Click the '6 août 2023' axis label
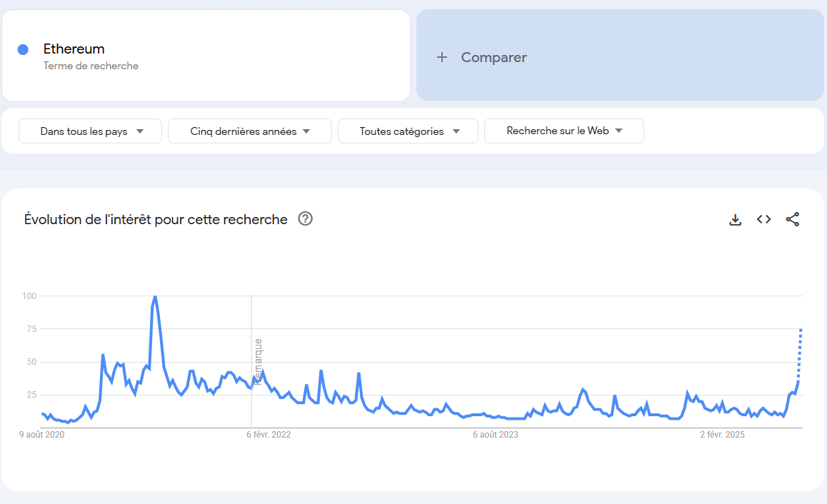Image resolution: width=827 pixels, height=504 pixels. [495, 435]
